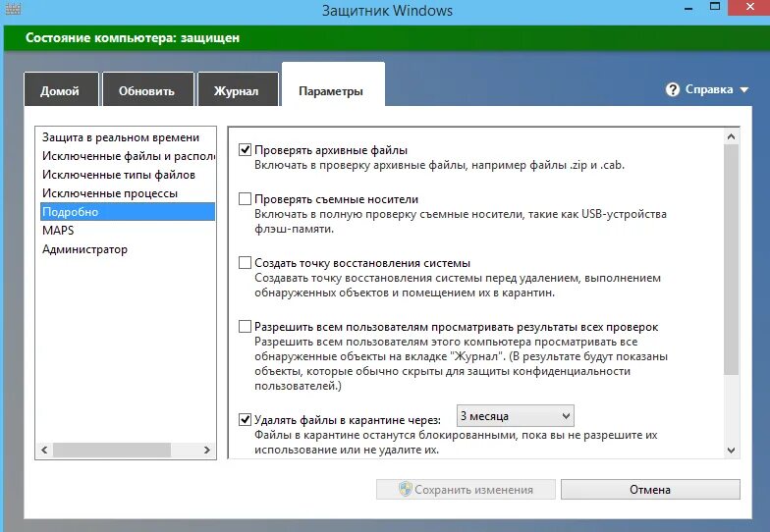Screen dimensions: 770x532
Task: Select Администратор in the settings list
Action: pyautogui.click(x=128, y=249)
